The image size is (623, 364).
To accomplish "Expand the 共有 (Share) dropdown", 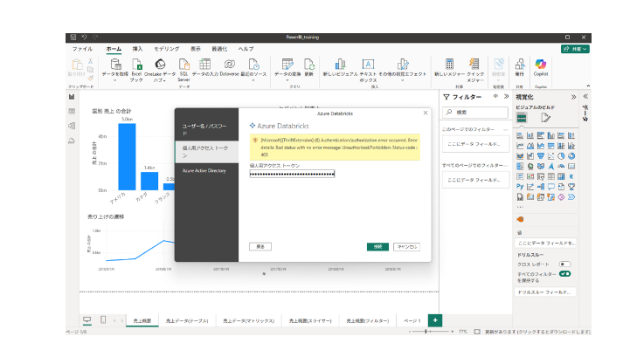I will click(575, 49).
